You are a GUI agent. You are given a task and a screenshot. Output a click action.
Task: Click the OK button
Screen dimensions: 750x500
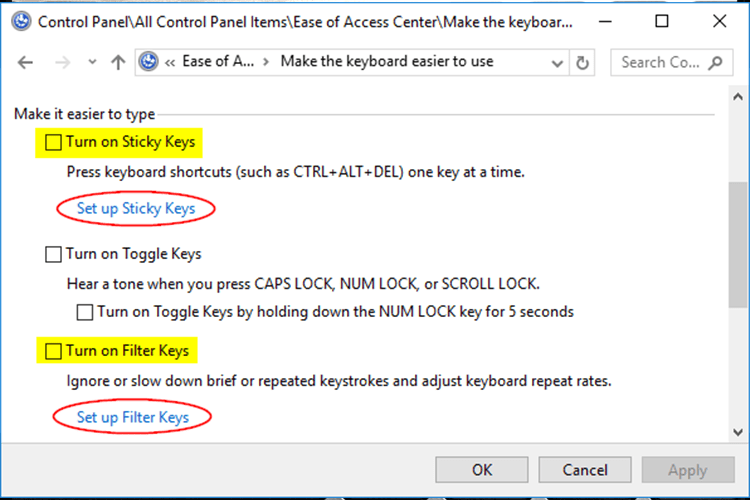click(x=482, y=470)
